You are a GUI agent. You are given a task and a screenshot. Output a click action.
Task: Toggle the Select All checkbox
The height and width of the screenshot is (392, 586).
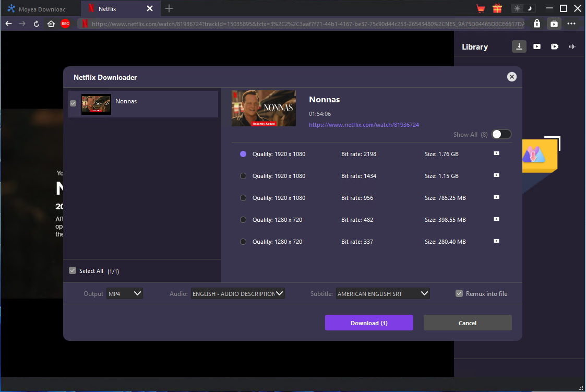pyautogui.click(x=73, y=270)
